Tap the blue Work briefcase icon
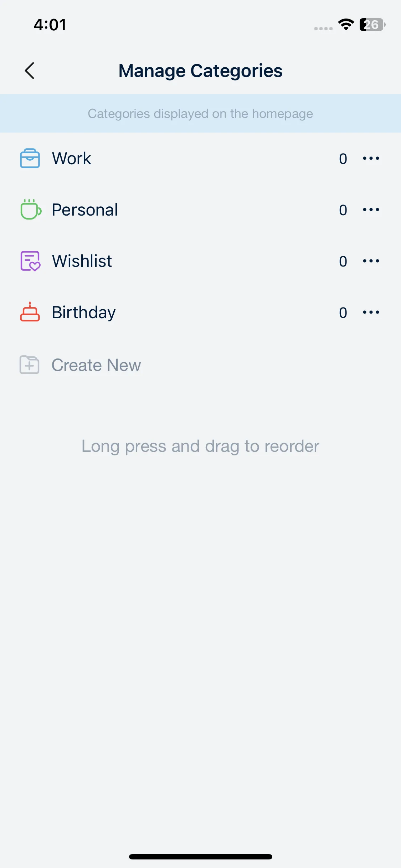Viewport: 401px width, 868px height. (30, 158)
